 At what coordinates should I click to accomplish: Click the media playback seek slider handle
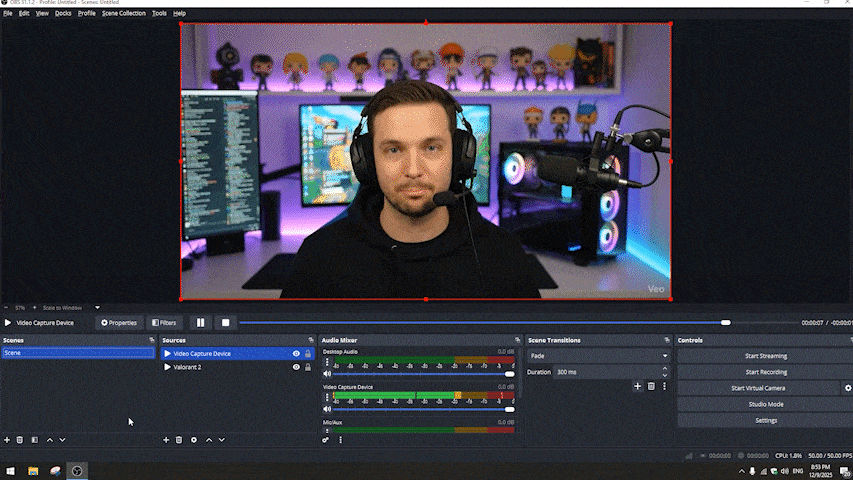(726, 323)
